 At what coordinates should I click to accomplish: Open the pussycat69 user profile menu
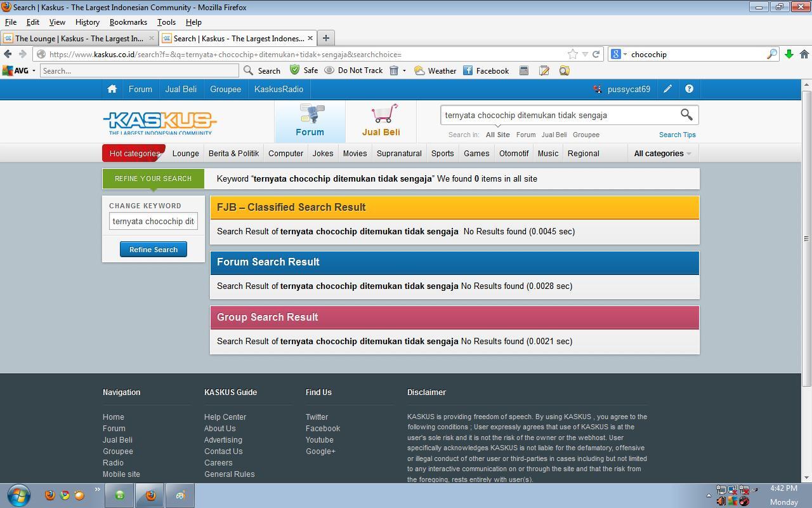(x=622, y=89)
